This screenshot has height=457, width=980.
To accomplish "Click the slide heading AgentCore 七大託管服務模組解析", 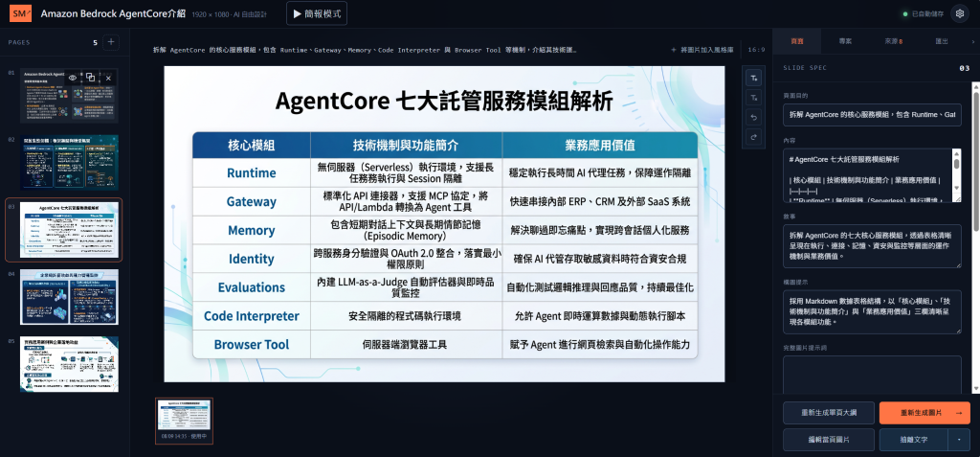I will click(444, 101).
